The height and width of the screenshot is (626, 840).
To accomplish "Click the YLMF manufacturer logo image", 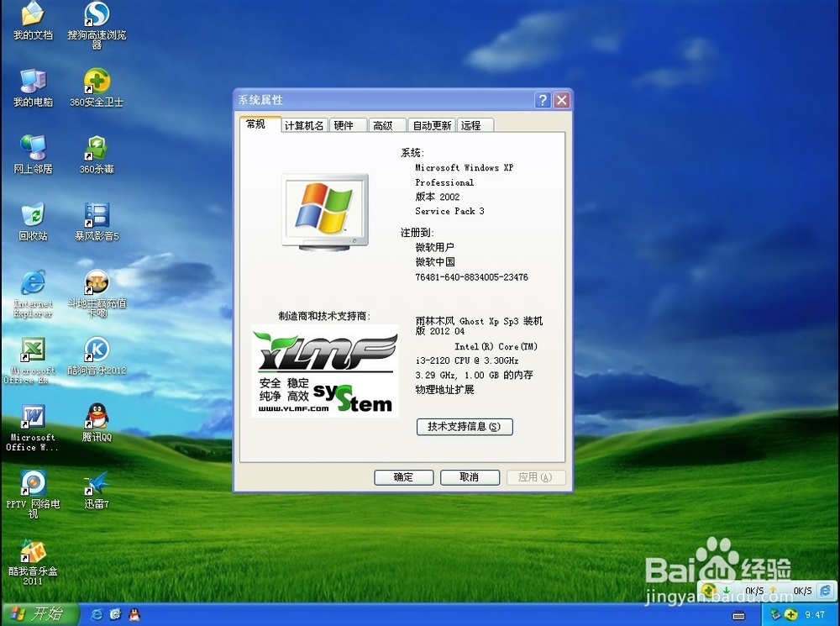I will point(325,371).
